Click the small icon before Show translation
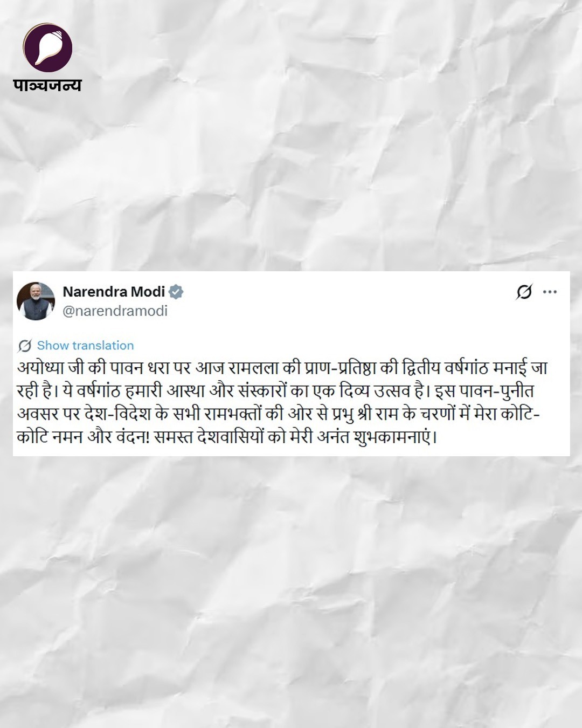 coord(25,346)
